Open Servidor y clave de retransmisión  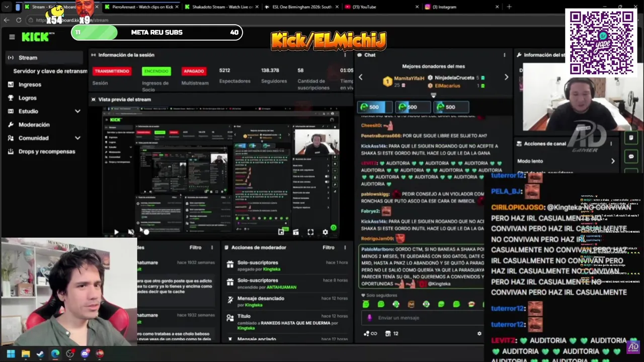click(50, 71)
